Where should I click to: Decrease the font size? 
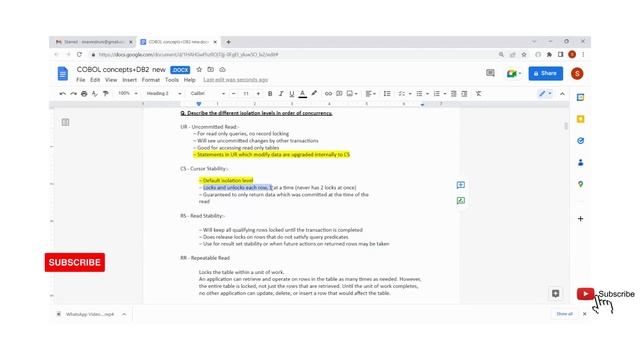233,94
